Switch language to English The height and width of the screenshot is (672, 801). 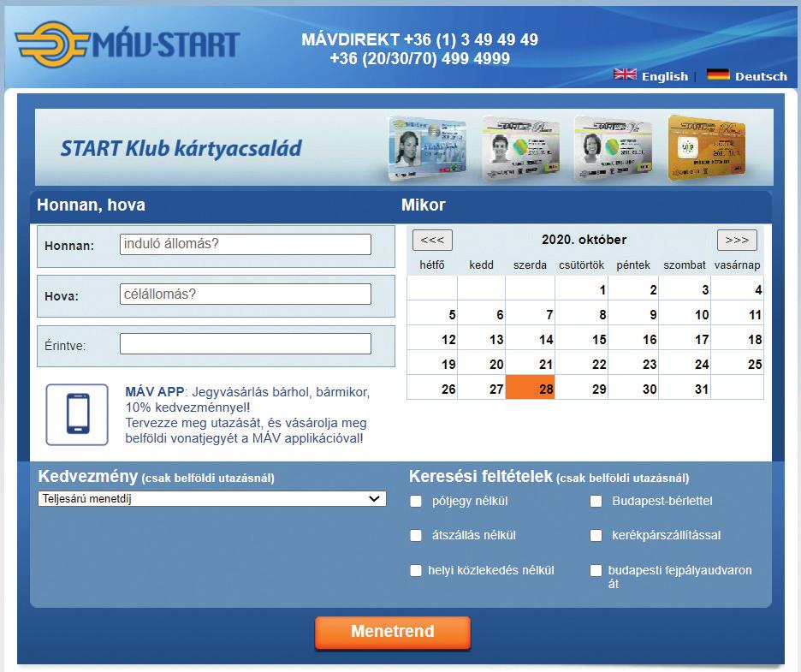point(665,76)
